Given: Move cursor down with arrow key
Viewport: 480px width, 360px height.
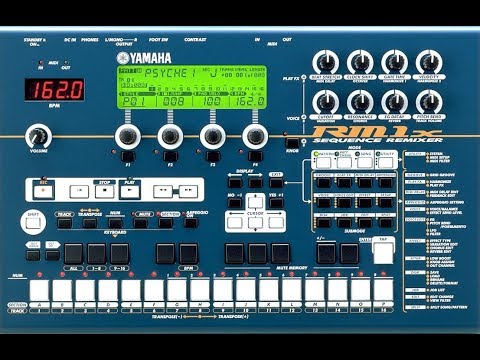Looking at the screenshot, I should [x=255, y=222].
